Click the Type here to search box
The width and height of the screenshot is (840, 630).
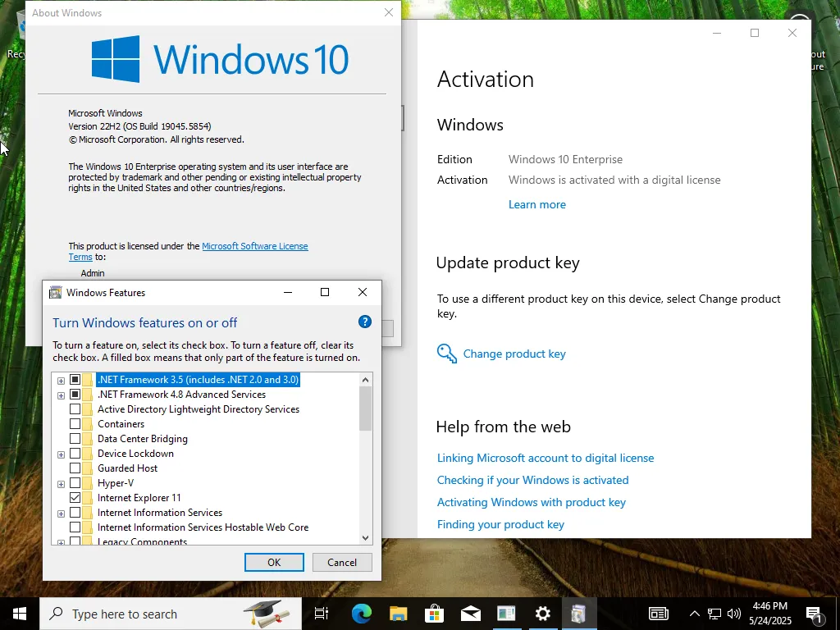(x=171, y=614)
